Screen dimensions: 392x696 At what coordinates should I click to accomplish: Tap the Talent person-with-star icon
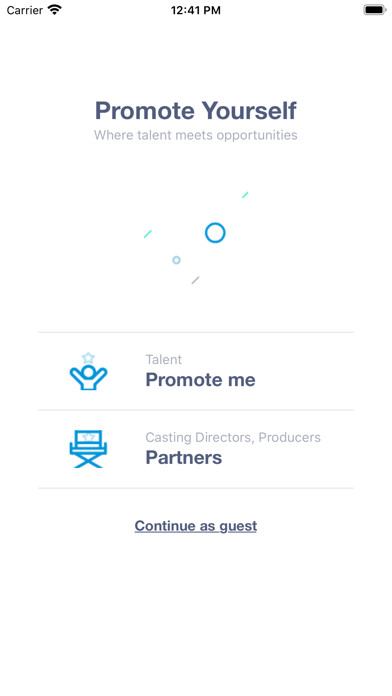(x=88, y=372)
